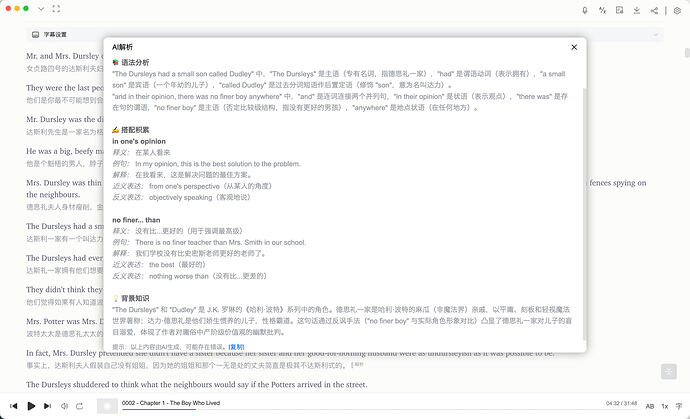This screenshot has width=690, height=419.
Task: Expand the subtitle settings bar chevron at right
Action: [x=656, y=34]
